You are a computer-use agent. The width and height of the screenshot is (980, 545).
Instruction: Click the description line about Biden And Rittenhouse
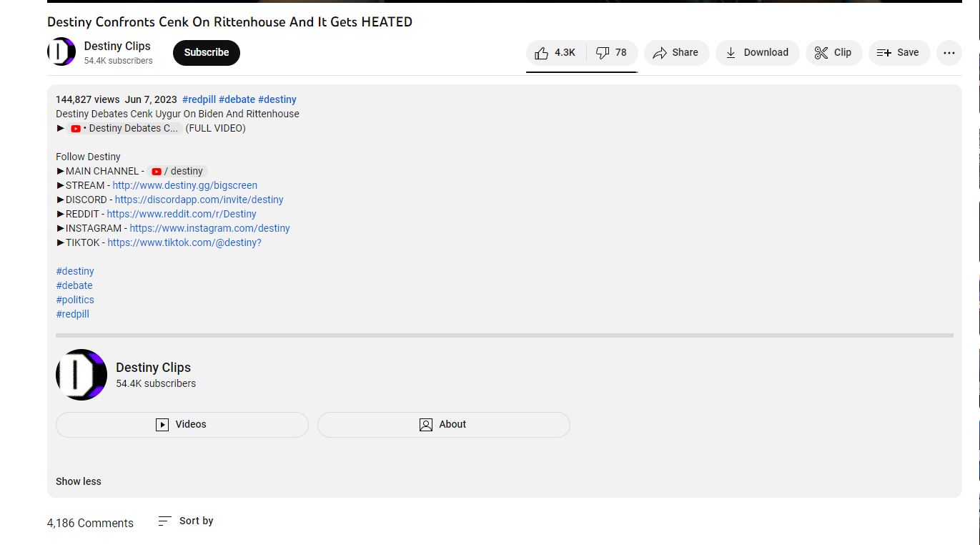[x=177, y=114]
